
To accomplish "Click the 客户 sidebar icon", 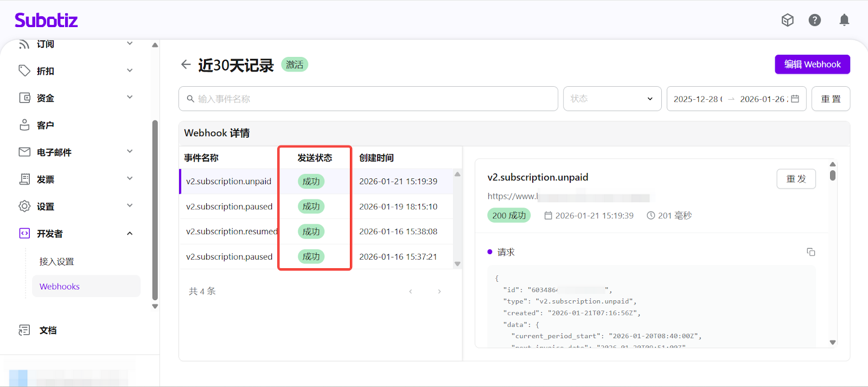I will pos(24,125).
